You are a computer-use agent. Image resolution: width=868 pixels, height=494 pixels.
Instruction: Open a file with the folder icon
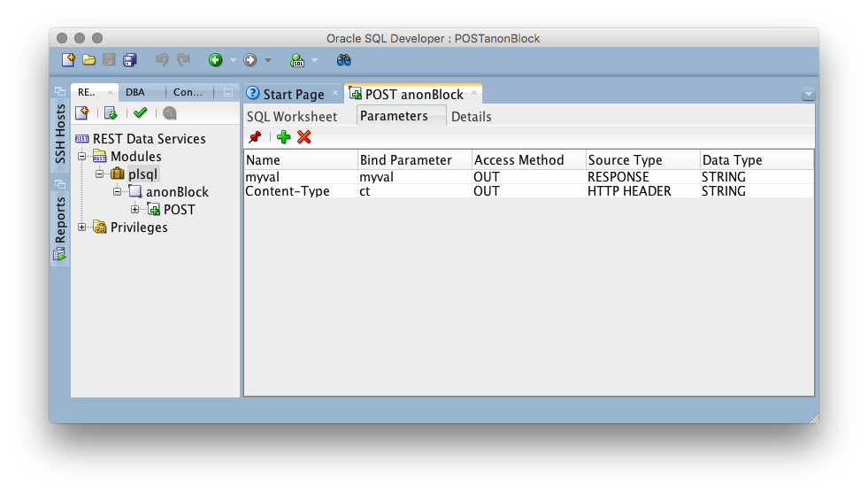tap(88, 60)
